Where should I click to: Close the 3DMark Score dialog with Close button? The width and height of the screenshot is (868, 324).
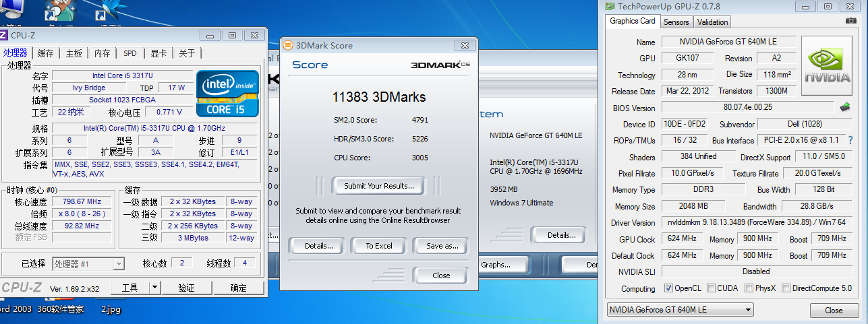point(440,276)
